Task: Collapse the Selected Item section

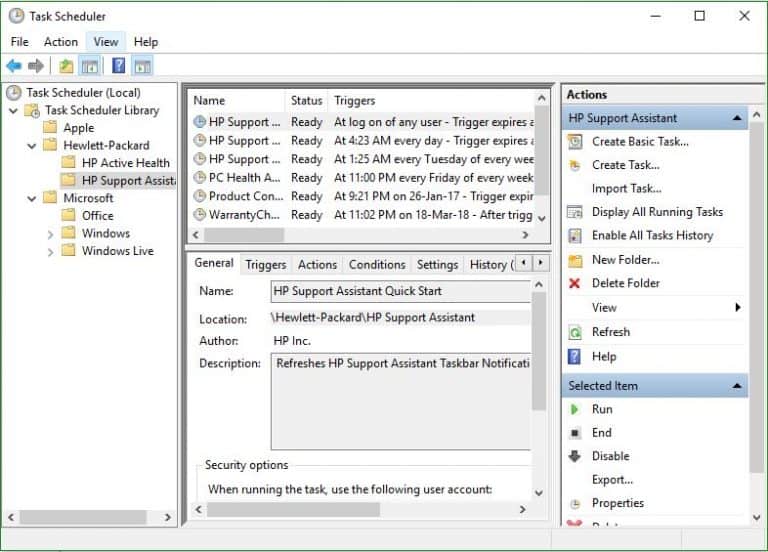Action: point(737,385)
